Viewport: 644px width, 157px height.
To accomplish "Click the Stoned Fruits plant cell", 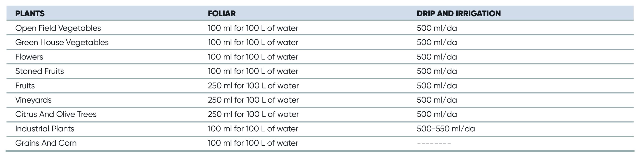I will tap(39, 71).
